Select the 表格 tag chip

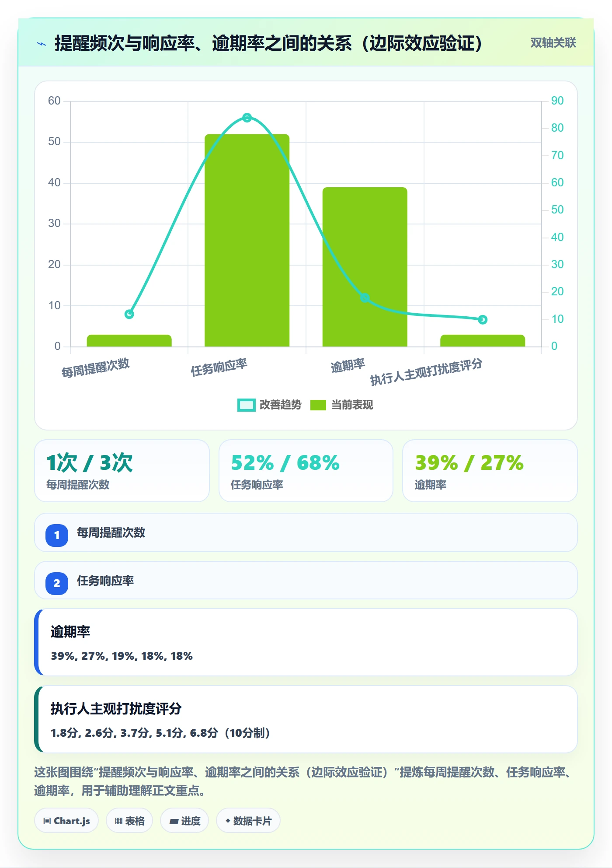(x=129, y=821)
